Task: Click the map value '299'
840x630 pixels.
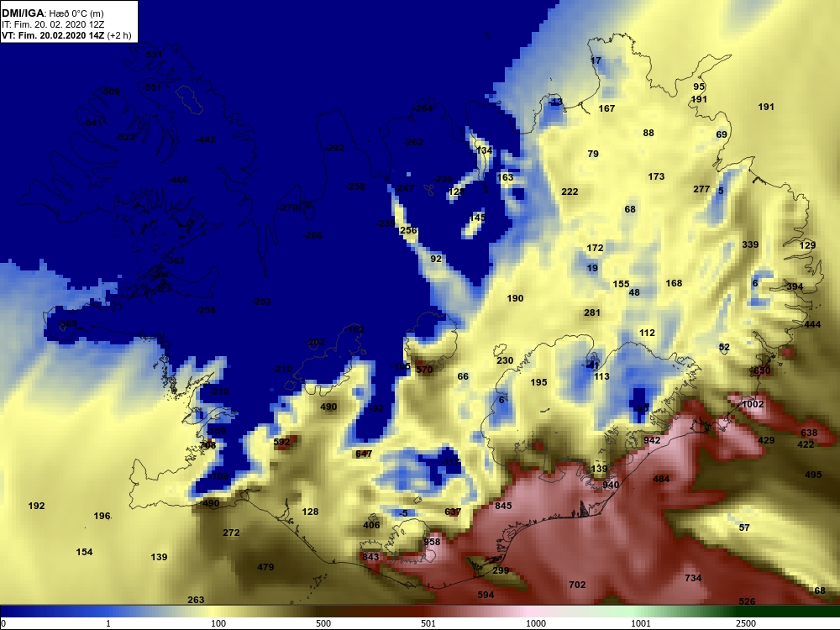Action: [x=501, y=570]
